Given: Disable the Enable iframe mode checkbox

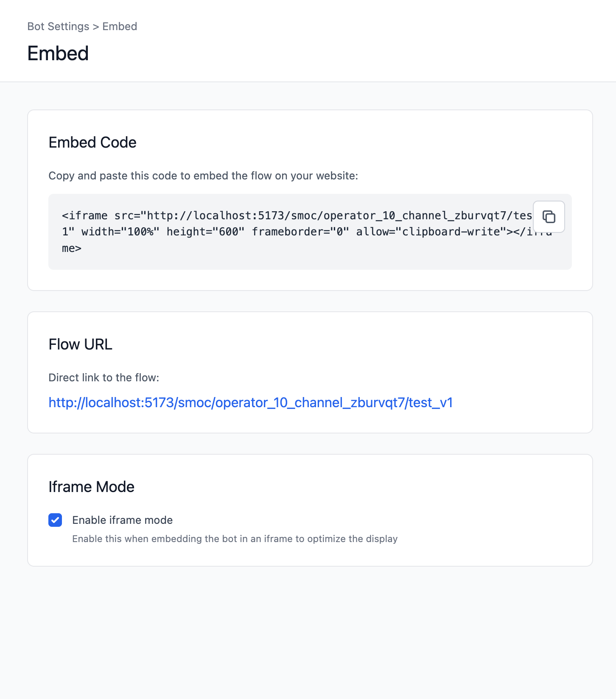Looking at the screenshot, I should coord(55,520).
